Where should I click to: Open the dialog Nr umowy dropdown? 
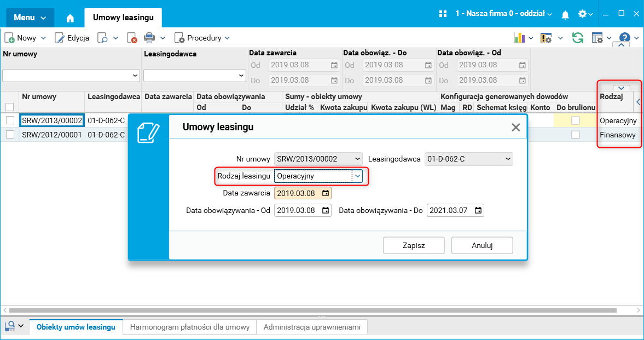357,159
